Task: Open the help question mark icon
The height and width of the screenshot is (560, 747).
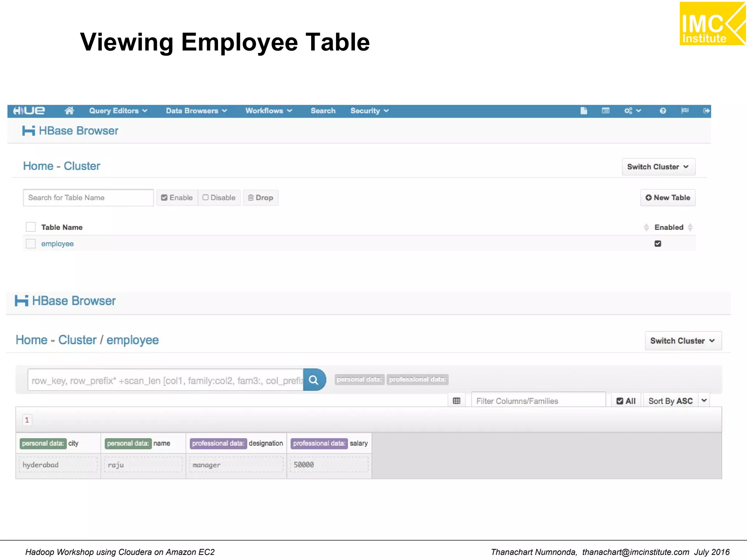Action: point(663,111)
